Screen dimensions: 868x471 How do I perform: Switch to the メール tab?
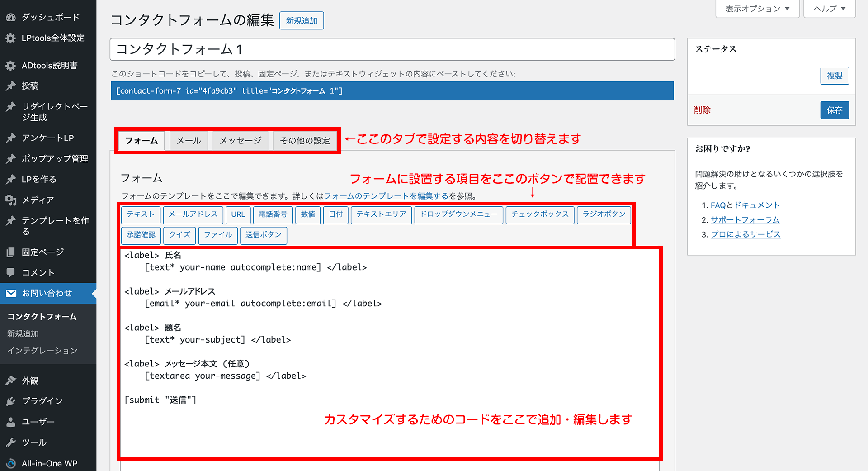click(x=189, y=140)
